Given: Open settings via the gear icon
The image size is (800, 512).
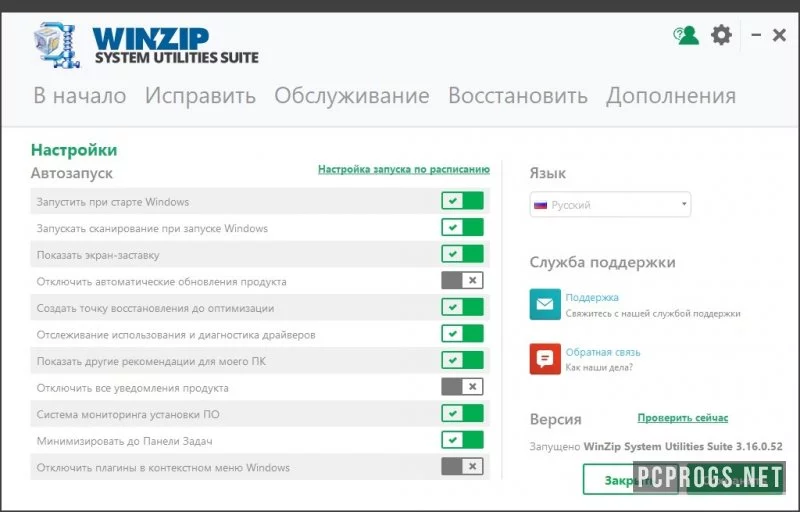Looking at the screenshot, I should [721, 35].
